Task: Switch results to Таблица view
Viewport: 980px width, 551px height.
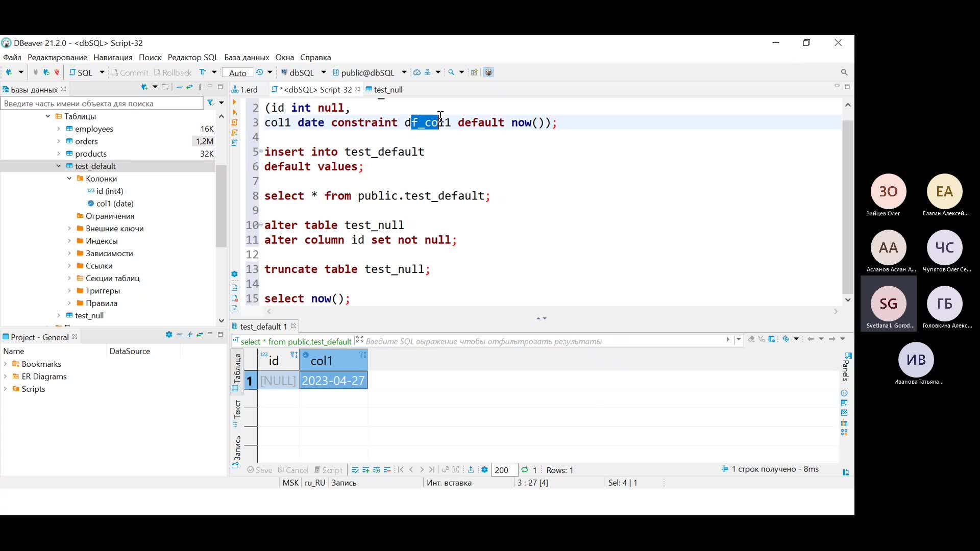Action: [x=237, y=372]
